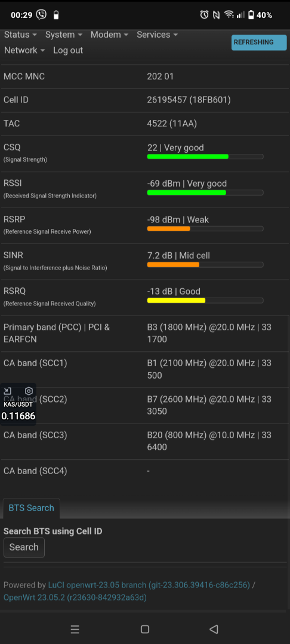Click the Search BTS button
The image size is (290, 644).
(x=24, y=547)
